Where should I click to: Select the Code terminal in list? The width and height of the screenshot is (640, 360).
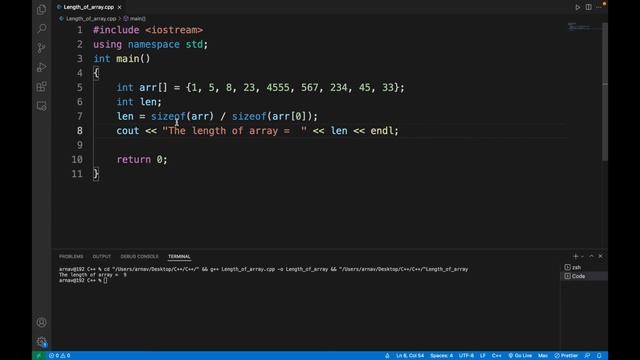(x=584, y=276)
